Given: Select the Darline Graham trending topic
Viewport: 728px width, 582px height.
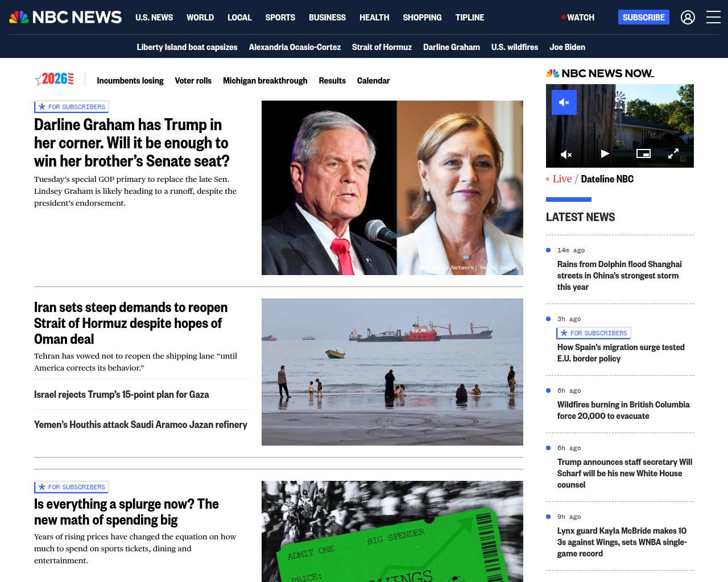Looking at the screenshot, I should pos(452,47).
